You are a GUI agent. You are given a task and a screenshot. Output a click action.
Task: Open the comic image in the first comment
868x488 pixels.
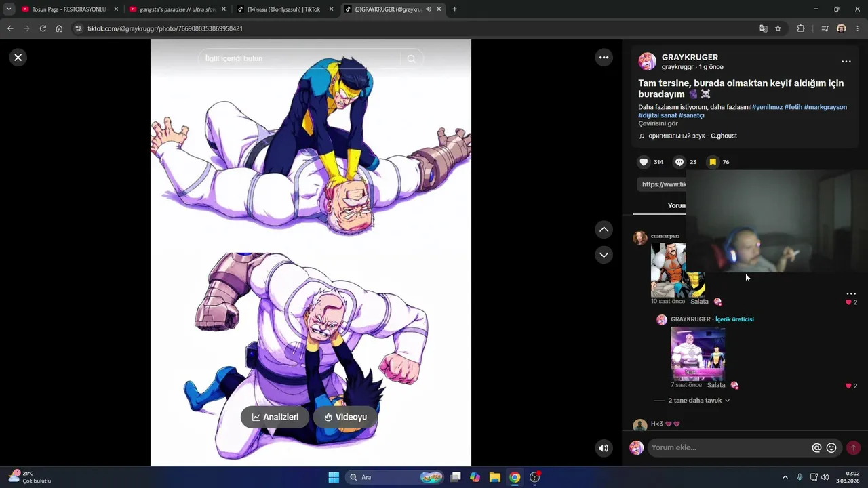[678, 270]
